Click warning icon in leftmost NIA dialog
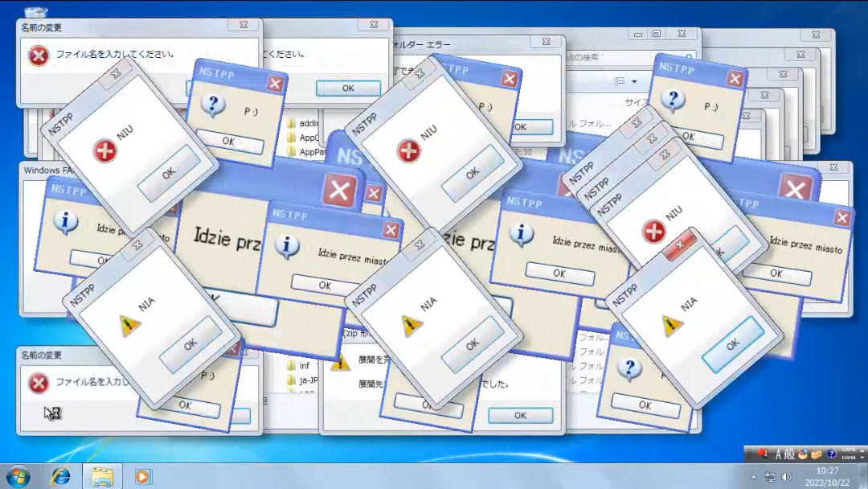868x489 pixels. pos(129,325)
